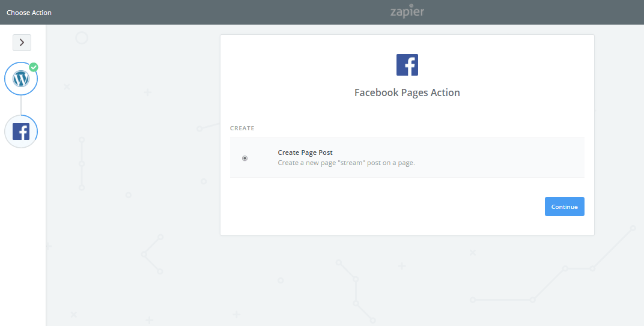
Task: Click the CREATE section label
Action: click(x=242, y=128)
